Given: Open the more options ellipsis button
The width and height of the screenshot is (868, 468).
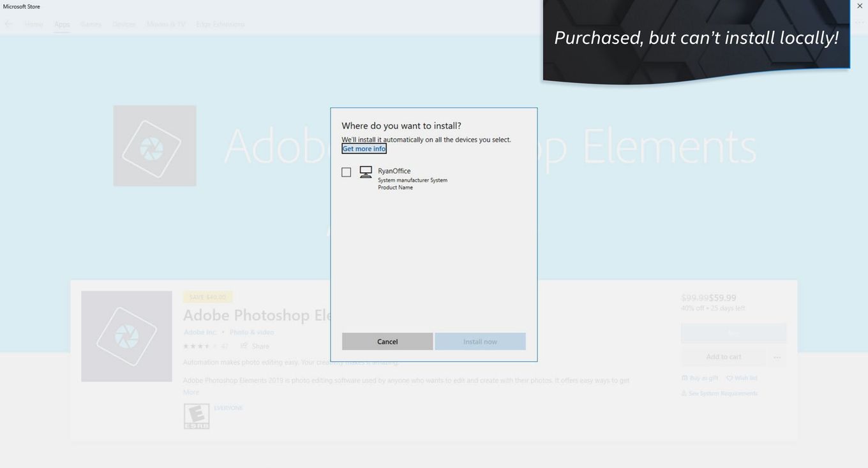Looking at the screenshot, I should (777, 357).
